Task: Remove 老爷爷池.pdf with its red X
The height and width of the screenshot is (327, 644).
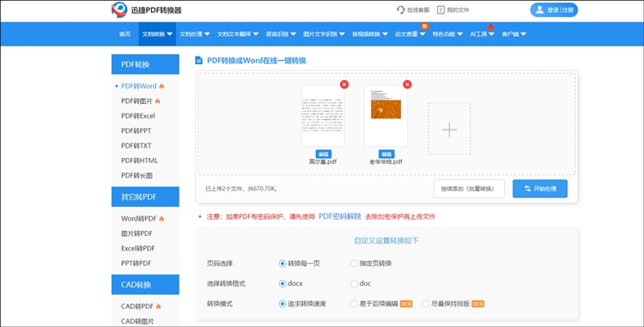Action: click(x=407, y=84)
